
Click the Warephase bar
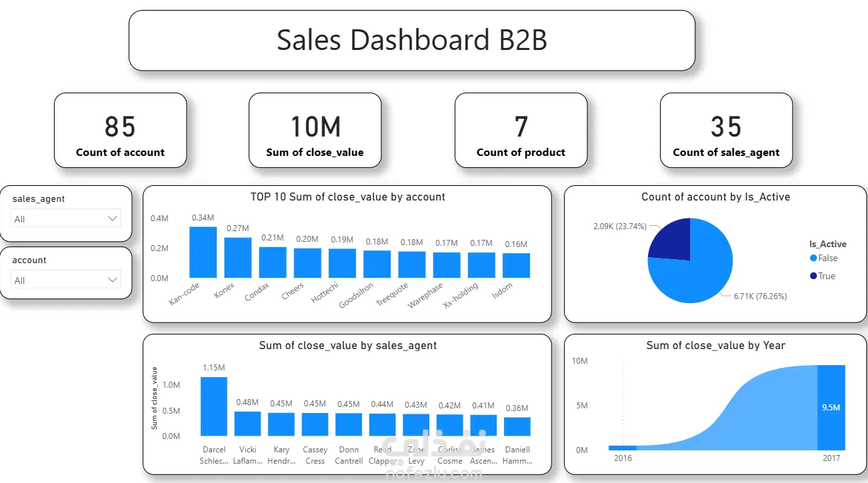point(447,265)
